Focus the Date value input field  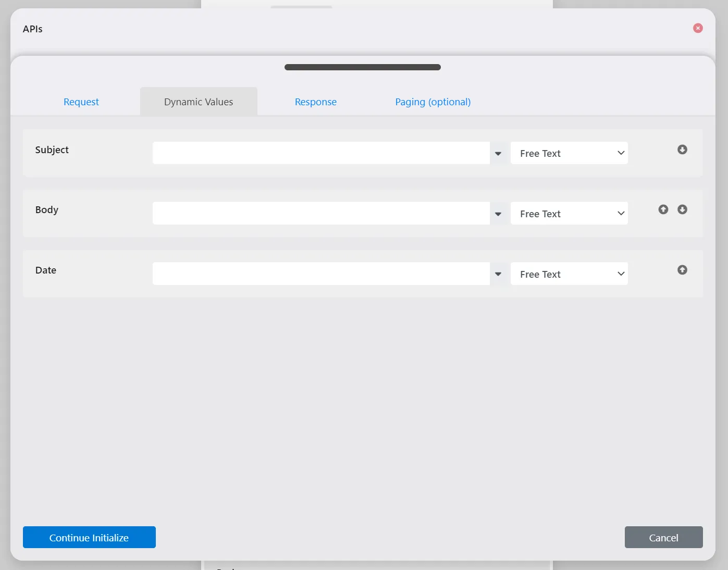tap(321, 274)
